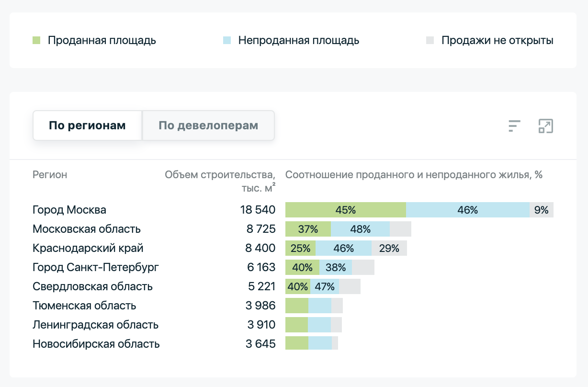Click Krasnodar's 29% gray bar segment

click(389, 248)
